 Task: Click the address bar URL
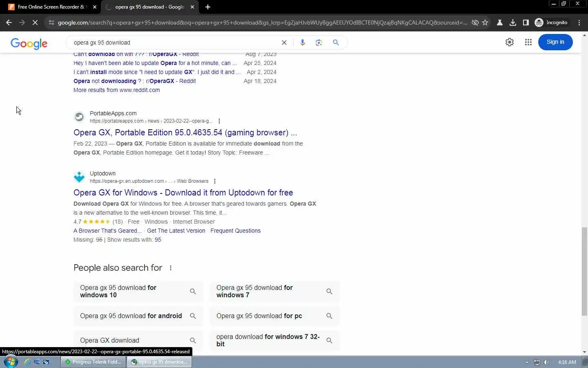point(262,22)
